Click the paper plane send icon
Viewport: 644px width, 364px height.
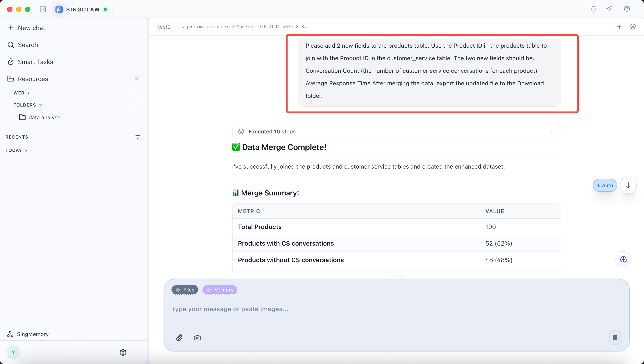[x=609, y=9]
